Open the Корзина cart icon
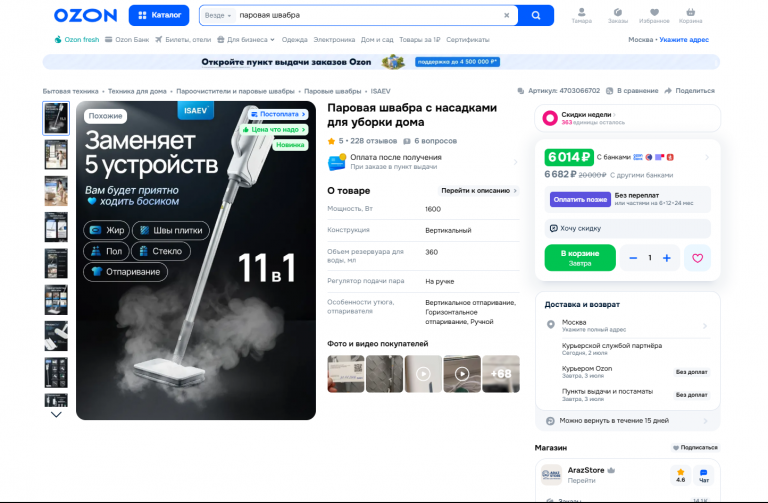 pos(690,15)
